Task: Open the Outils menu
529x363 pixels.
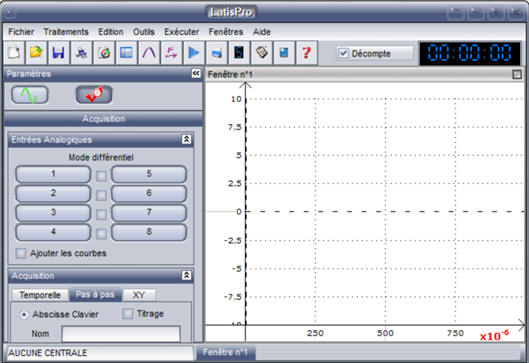Action: point(144,32)
